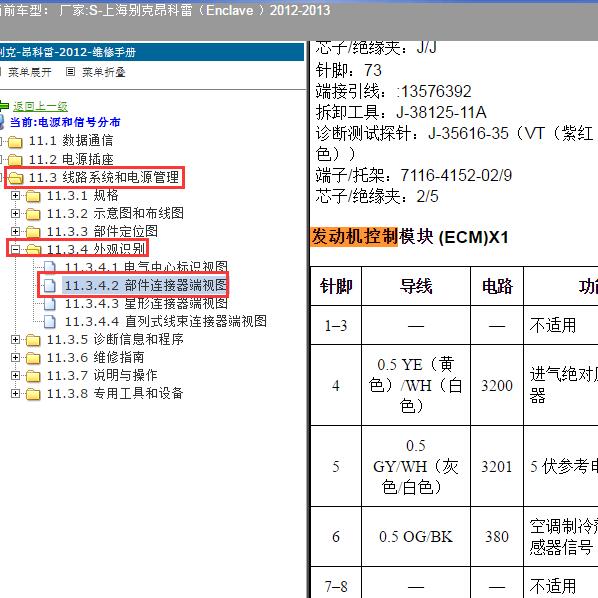598x598 pixels.
Task: Open 11.3.4.4 直列式线束连接器端视图 page
Action: click(166, 322)
